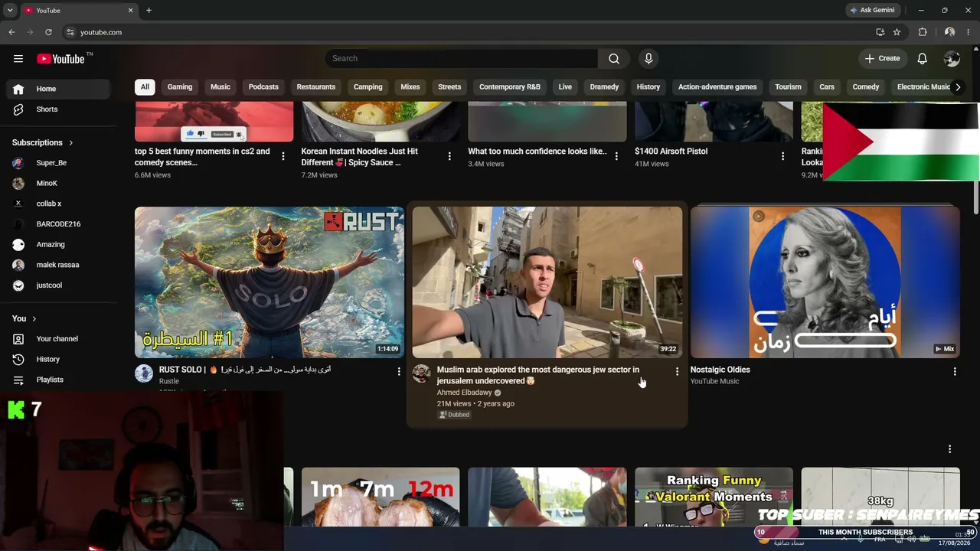
Task: Click the Create button
Action: coord(882,59)
